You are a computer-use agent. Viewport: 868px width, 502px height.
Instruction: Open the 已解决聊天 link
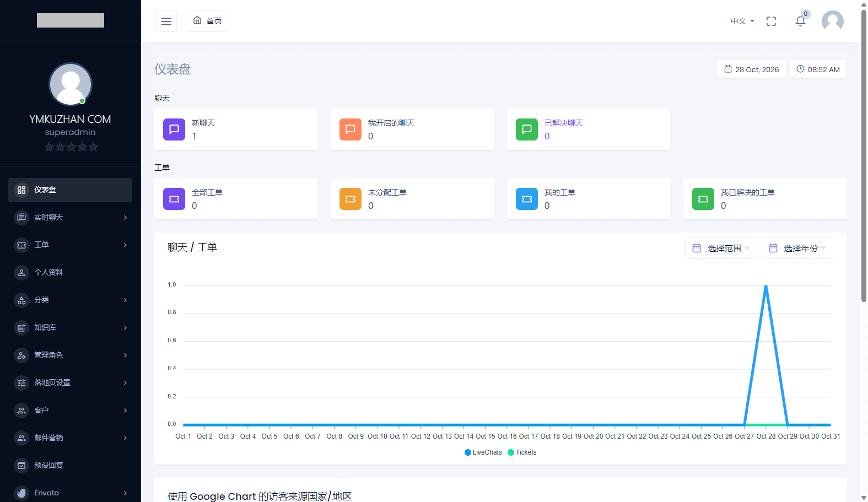[x=564, y=123]
